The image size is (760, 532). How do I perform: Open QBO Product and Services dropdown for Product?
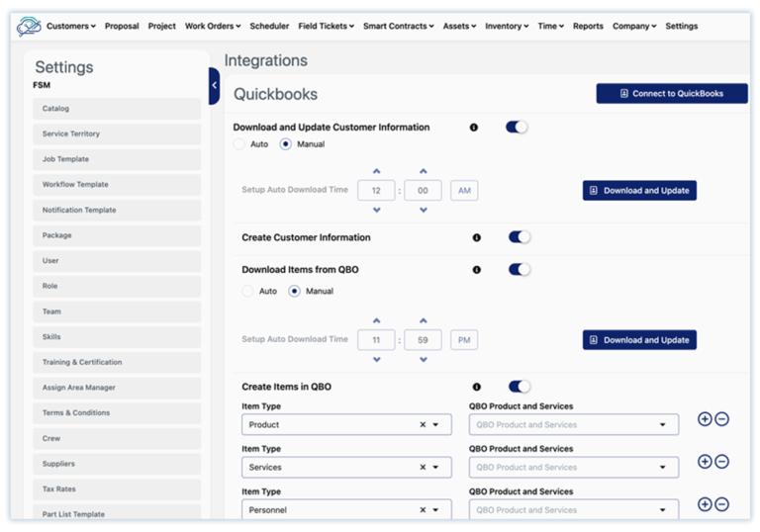coord(574,425)
